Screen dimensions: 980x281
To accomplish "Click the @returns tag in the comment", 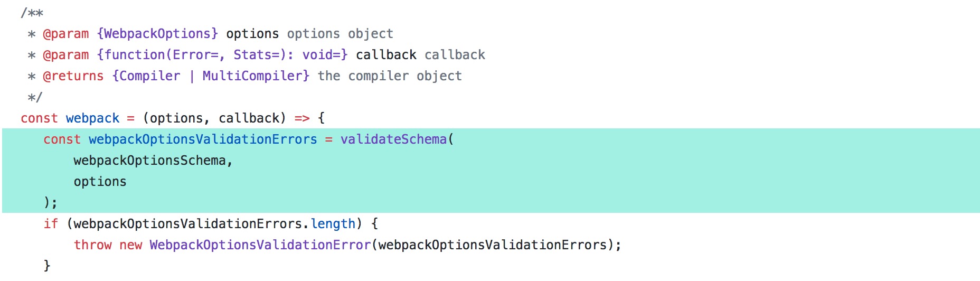I will [73, 76].
